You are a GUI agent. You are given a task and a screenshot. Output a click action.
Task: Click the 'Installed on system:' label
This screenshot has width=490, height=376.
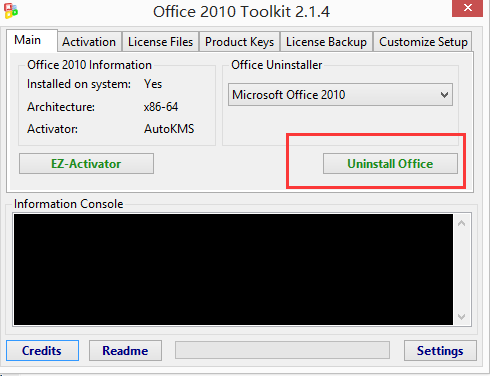[79, 84]
